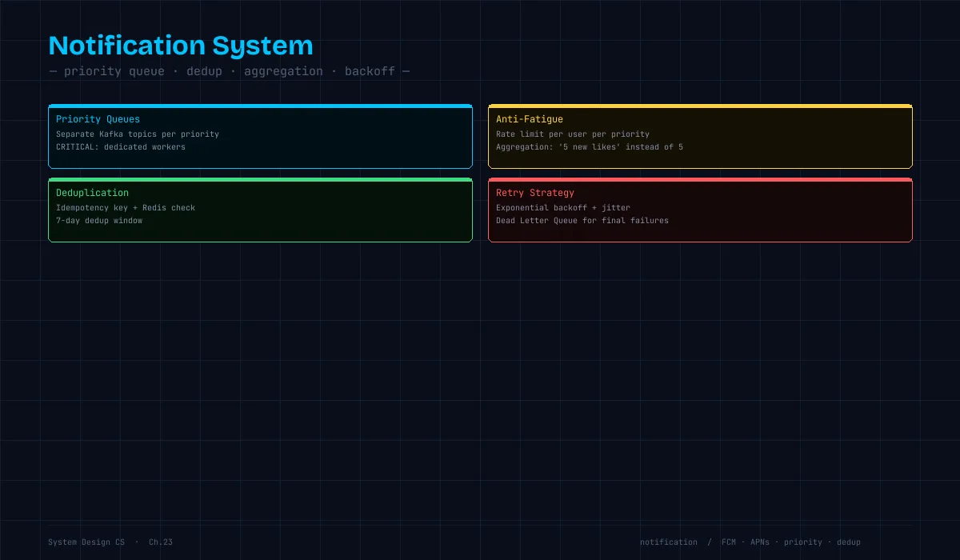Click the 'aggregation' word in subtitle

pyautogui.click(x=283, y=71)
